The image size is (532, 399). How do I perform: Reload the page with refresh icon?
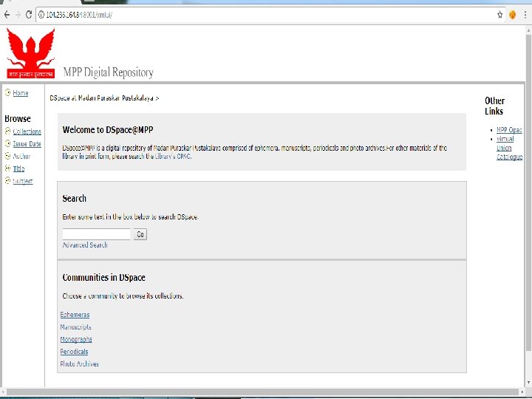(29, 15)
